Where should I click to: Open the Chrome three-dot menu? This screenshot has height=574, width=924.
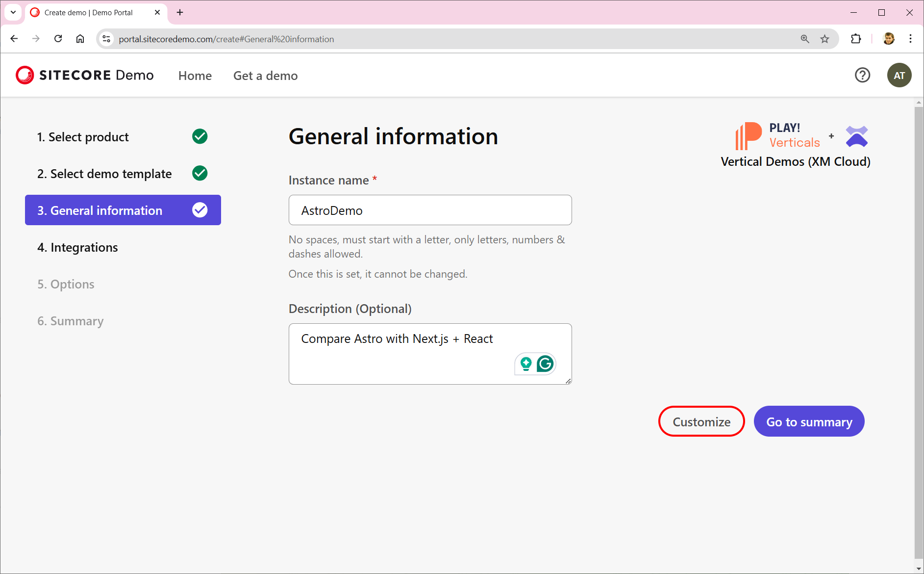(911, 39)
